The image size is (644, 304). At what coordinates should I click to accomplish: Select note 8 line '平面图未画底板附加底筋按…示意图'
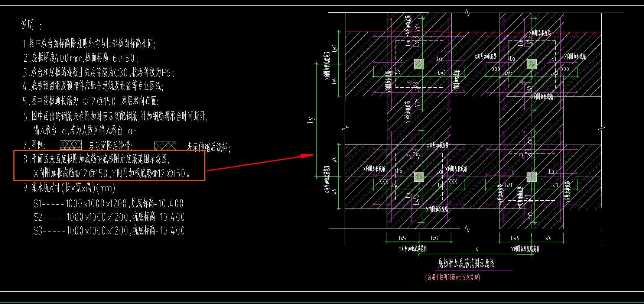pyautogui.click(x=97, y=160)
